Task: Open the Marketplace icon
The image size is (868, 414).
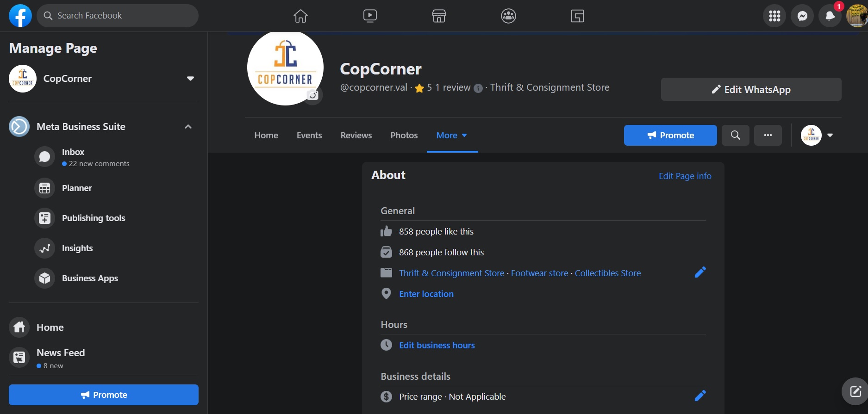Action: click(x=439, y=16)
